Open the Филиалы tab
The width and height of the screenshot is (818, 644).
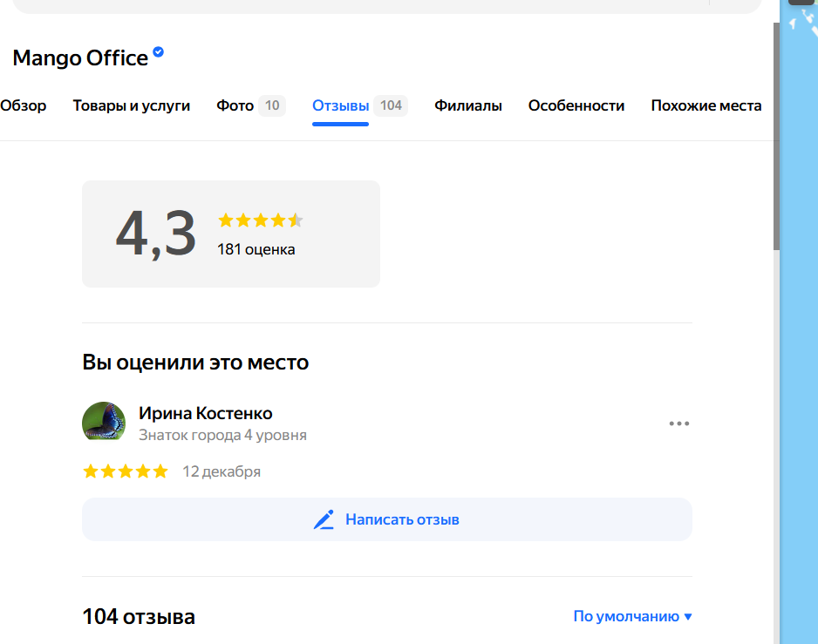pos(468,105)
